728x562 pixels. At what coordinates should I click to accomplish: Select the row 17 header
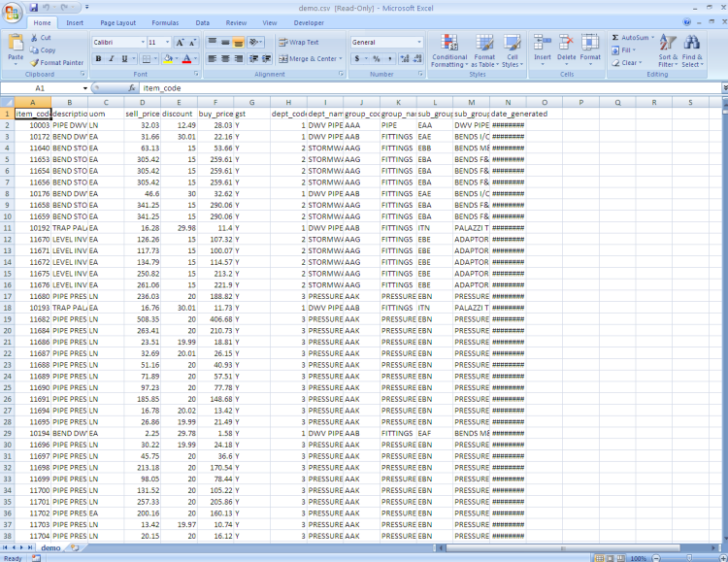pos(7,296)
